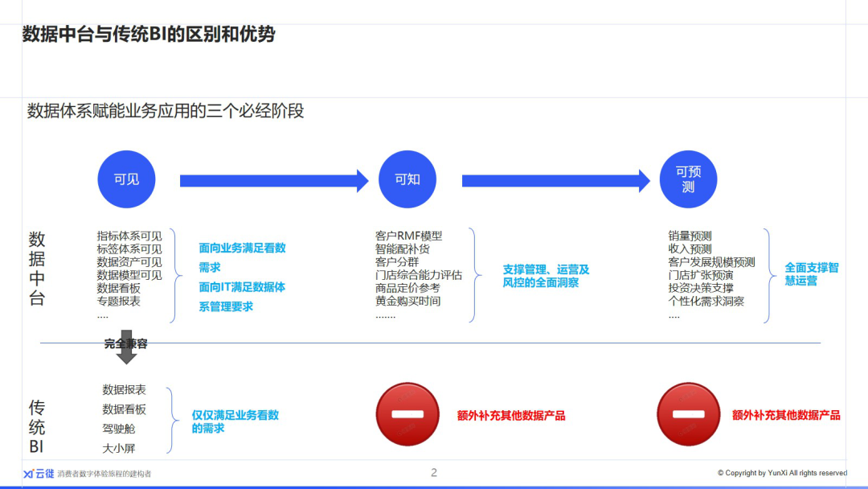This screenshot has width=868, height=489.
Task: Select text 数据看板 under 传统BI
Action: pos(124,409)
